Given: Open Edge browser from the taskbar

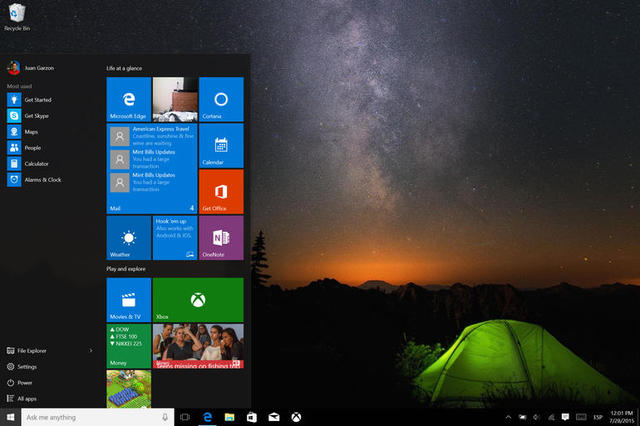Looking at the screenshot, I should click(x=207, y=417).
